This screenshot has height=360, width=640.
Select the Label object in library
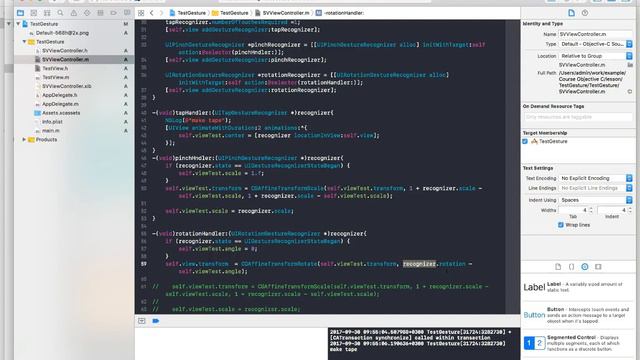pyautogui.click(x=577, y=287)
